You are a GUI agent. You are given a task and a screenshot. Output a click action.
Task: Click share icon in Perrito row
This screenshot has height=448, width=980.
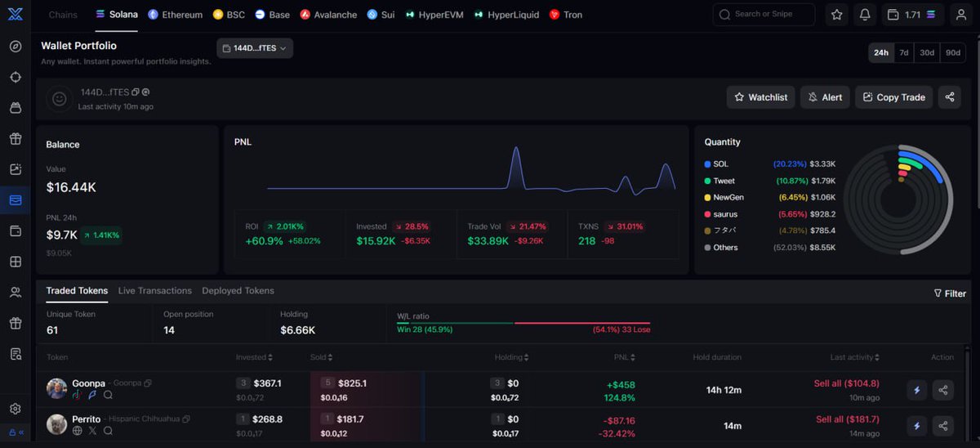pyautogui.click(x=943, y=426)
